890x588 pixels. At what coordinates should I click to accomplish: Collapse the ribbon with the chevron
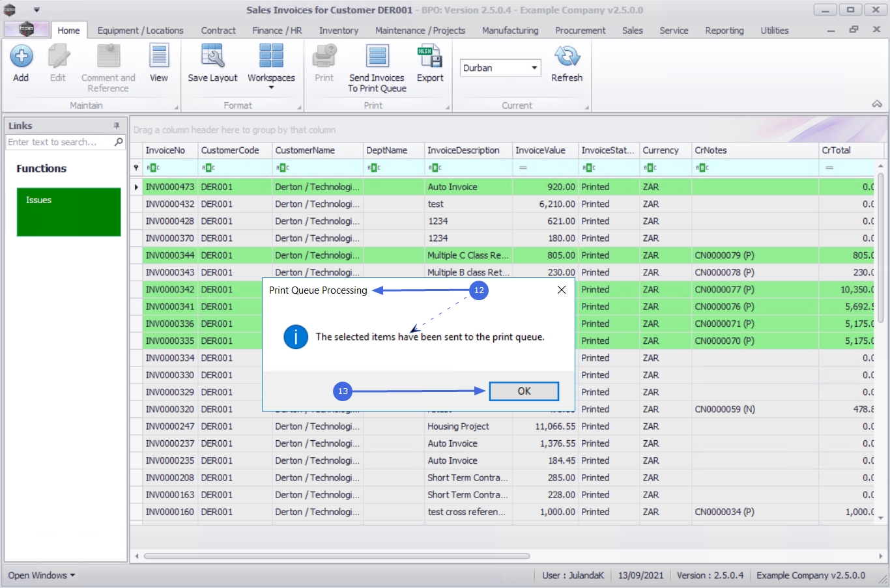[x=877, y=104]
